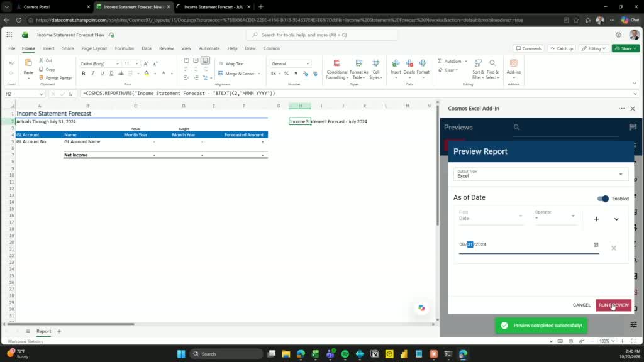Click the Paste clipboard icon
644x362 pixels.
pyautogui.click(x=28, y=63)
